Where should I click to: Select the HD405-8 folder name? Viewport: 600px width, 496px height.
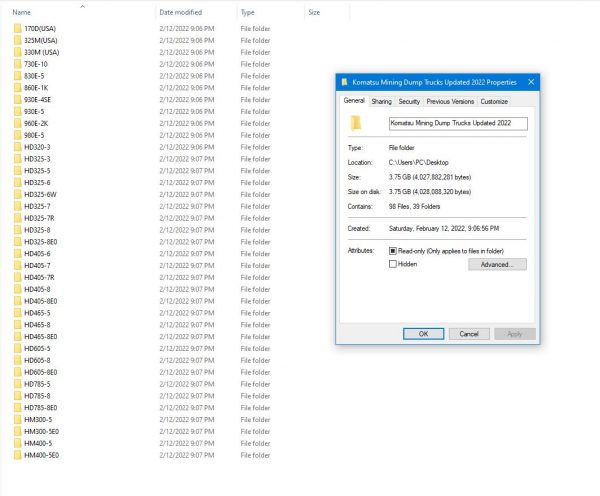click(37, 289)
